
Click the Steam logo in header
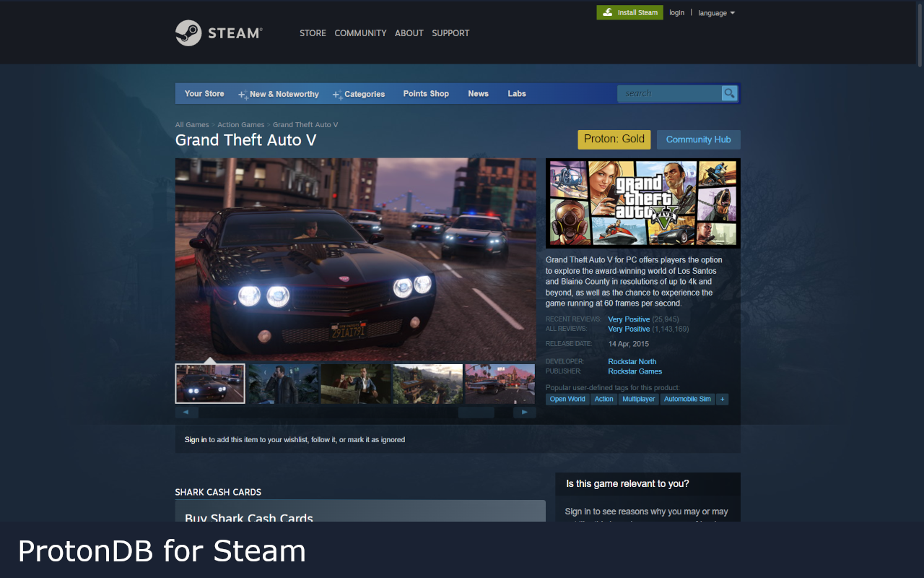(218, 33)
